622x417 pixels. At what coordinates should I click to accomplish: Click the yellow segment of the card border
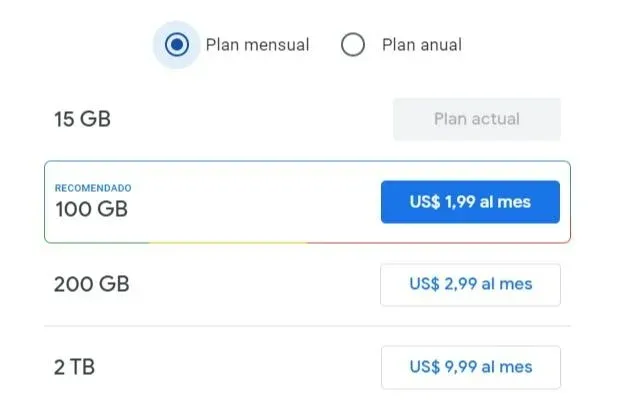[x=228, y=242]
